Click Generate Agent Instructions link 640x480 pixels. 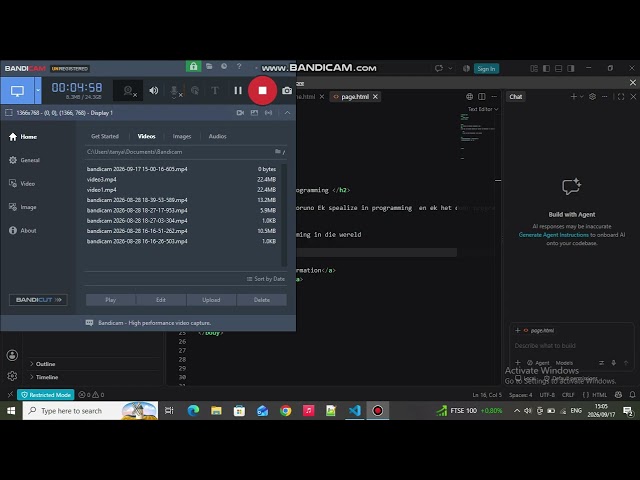tap(553, 235)
